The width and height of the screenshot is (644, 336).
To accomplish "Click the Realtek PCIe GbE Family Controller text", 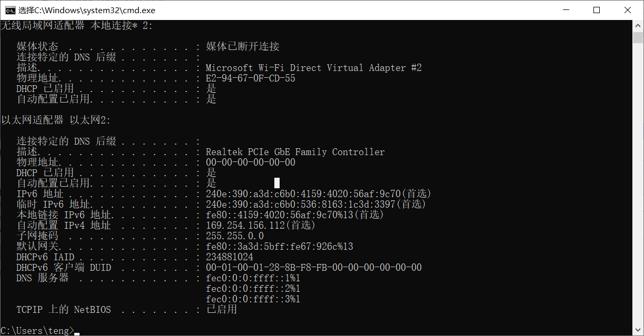I will (295, 152).
